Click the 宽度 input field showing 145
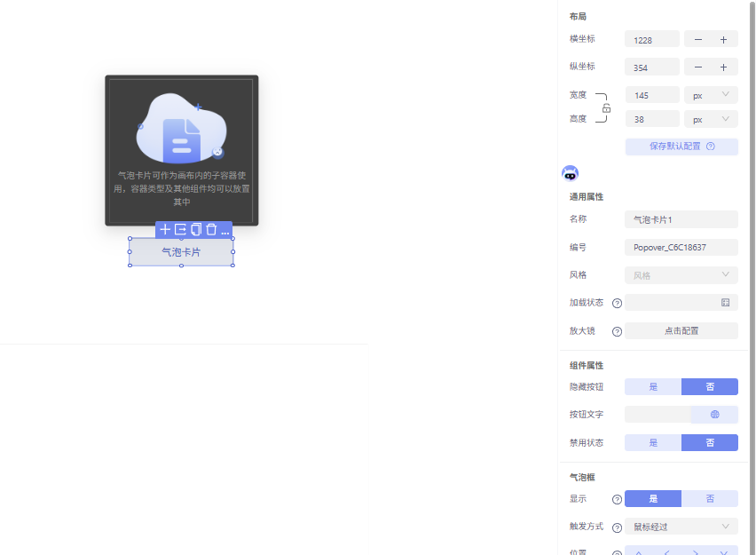This screenshot has height=555, width=756. (x=652, y=95)
